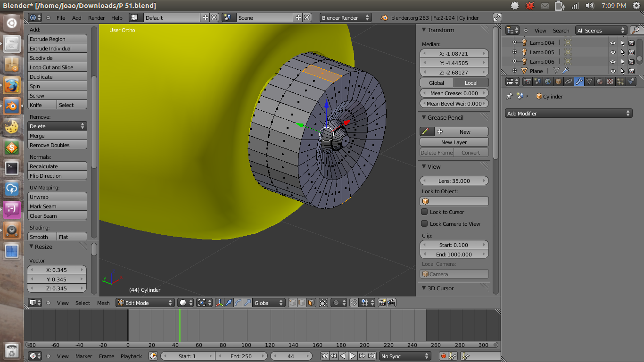The width and height of the screenshot is (644, 362).
Task: Enable the Lock to Cursor checkbox
Action: [424, 212]
